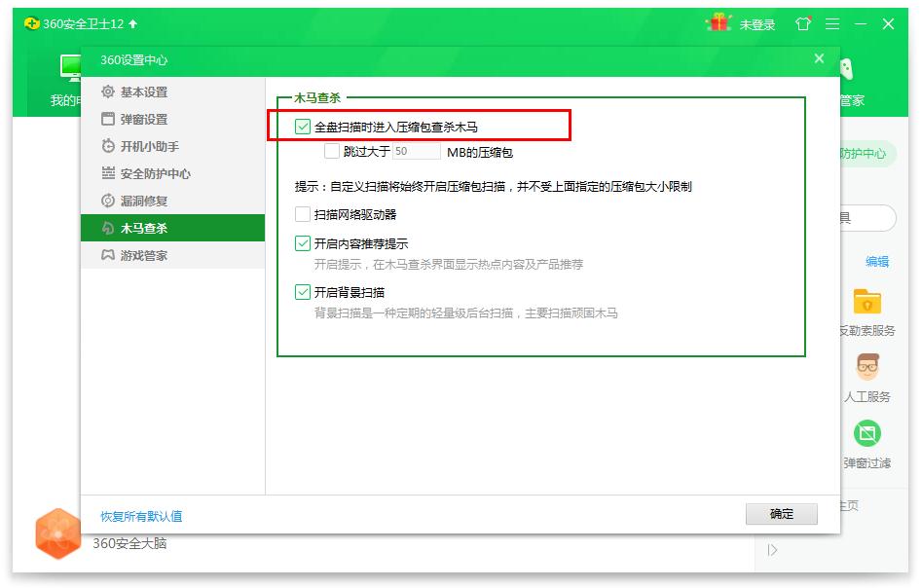Click the 弹窗过滤 green icon
This screenshot has height=588, width=921.
tap(866, 432)
